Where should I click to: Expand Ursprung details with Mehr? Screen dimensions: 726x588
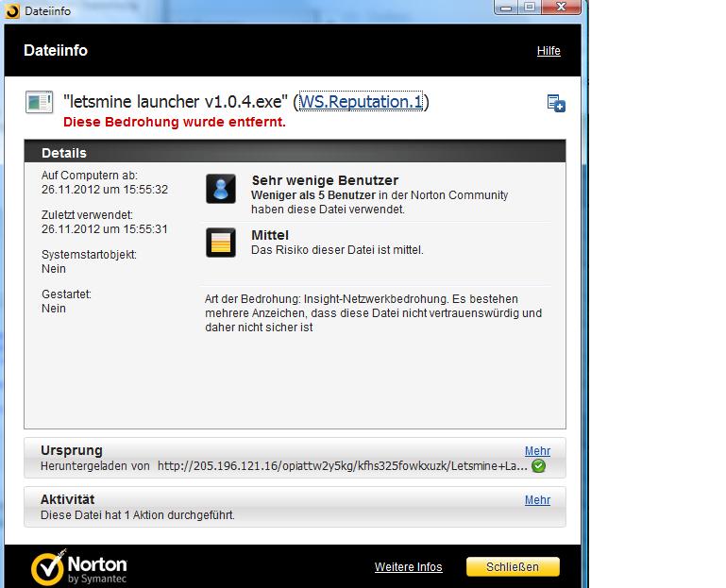click(537, 451)
